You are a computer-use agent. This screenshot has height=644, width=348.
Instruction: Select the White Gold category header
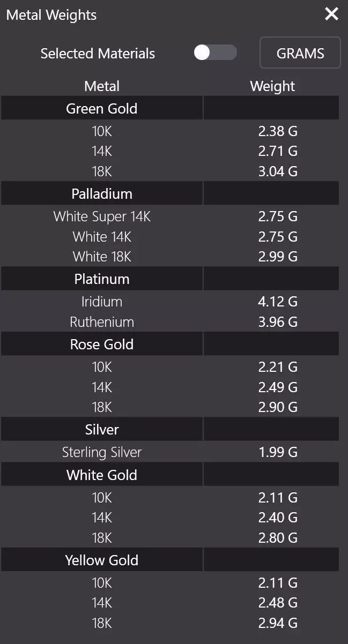point(102,475)
